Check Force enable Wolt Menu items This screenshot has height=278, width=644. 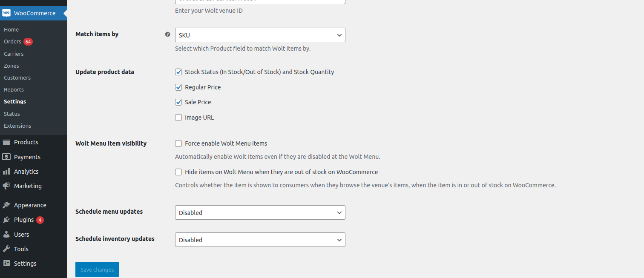click(x=178, y=143)
